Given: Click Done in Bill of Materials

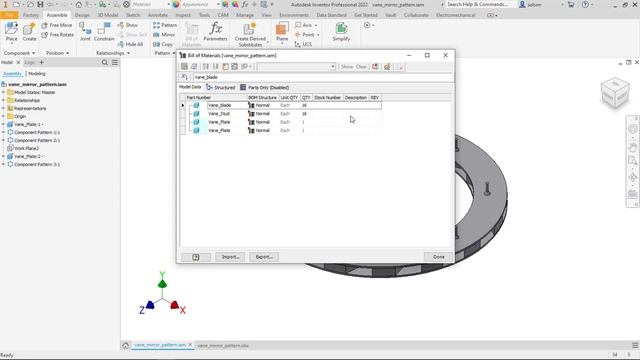Looking at the screenshot, I should 439,257.
